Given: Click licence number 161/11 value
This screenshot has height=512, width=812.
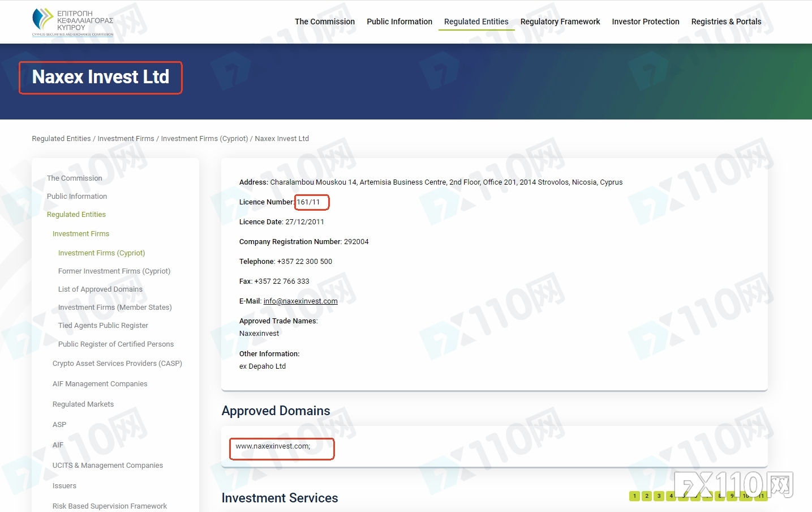Looking at the screenshot, I should [308, 202].
